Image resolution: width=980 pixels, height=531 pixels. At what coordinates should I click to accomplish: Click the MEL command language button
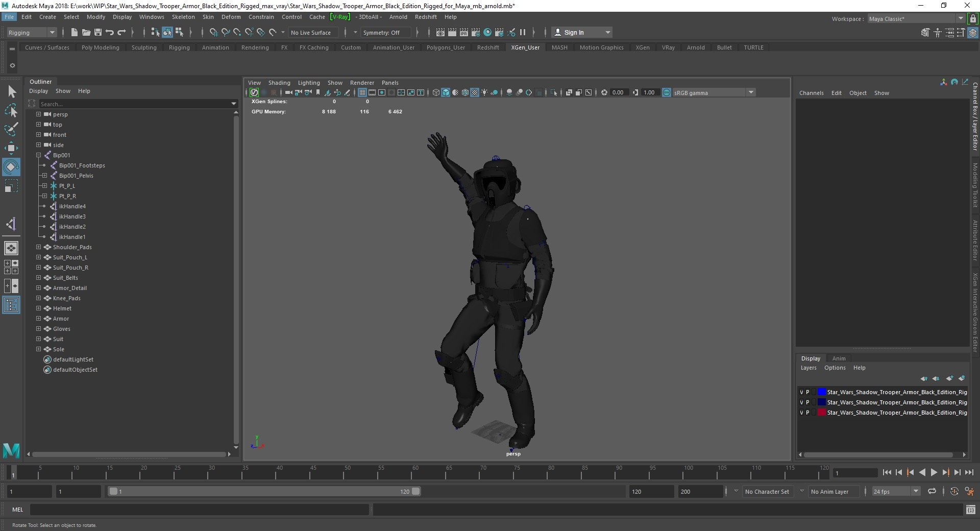(x=17, y=510)
